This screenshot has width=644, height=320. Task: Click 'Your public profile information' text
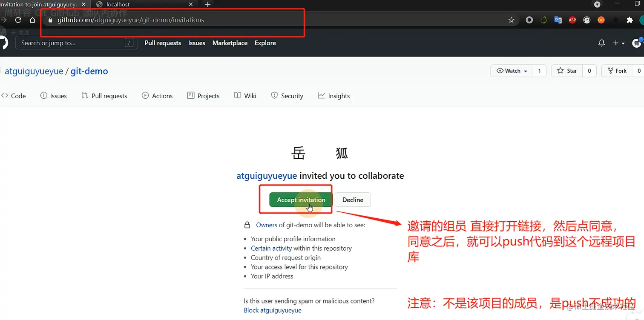[293, 239]
